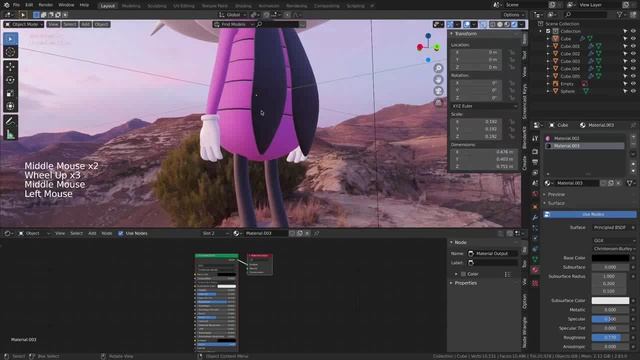Image resolution: width=640 pixels, height=360 pixels.
Task: Toggle Collection visibility eye icon
Action: [x=633, y=31]
